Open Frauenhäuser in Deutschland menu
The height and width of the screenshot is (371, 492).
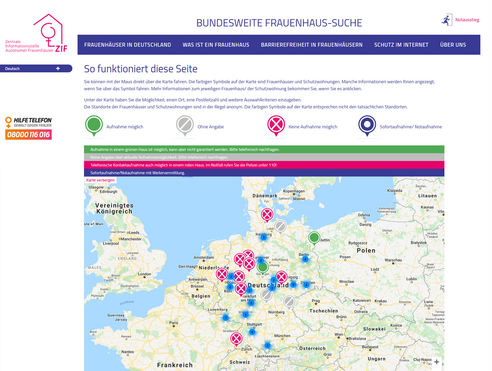coord(127,45)
